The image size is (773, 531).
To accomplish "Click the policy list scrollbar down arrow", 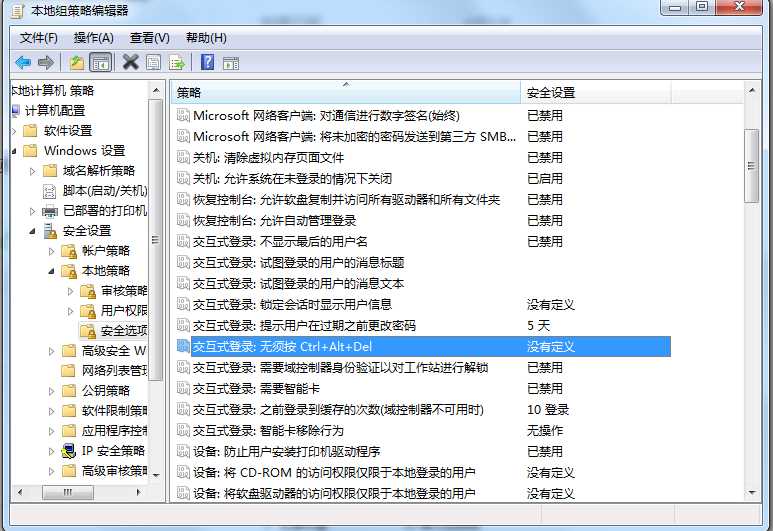I will 751,492.
